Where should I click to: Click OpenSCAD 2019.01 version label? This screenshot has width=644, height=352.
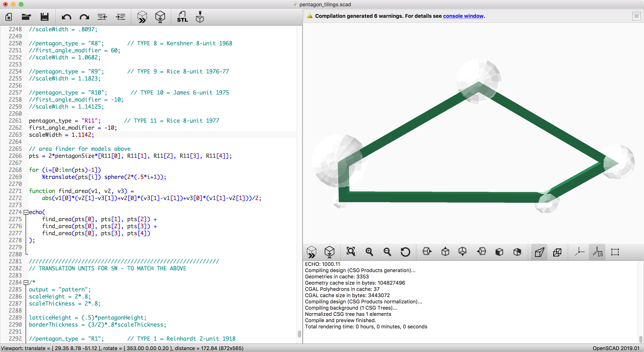coord(616,348)
